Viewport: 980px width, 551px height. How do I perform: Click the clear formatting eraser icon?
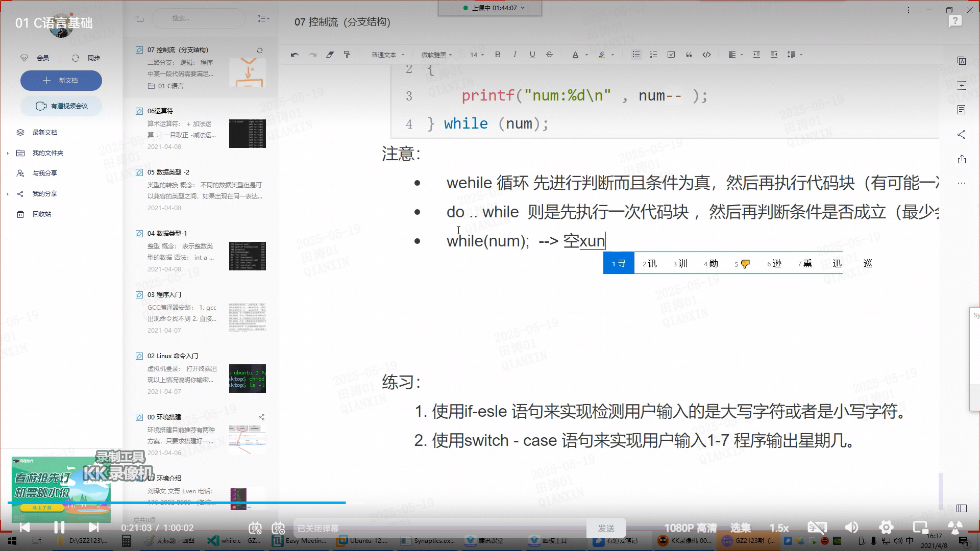pos(330,55)
